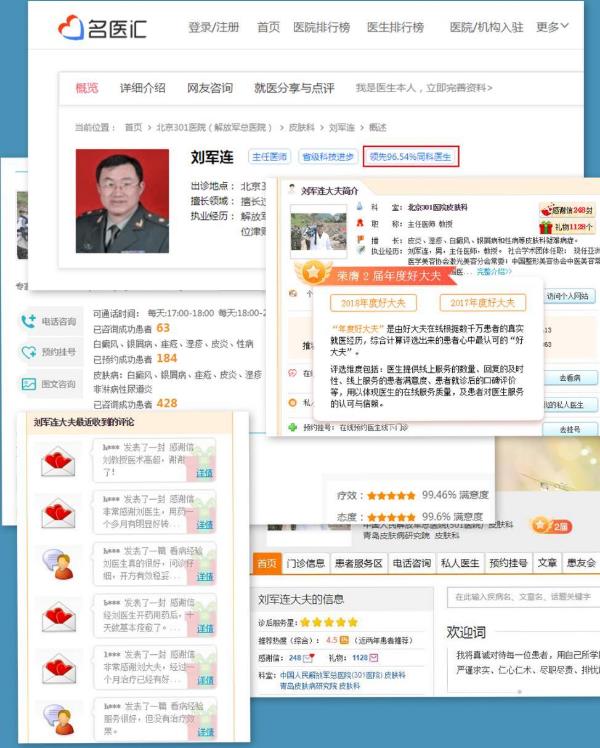This screenshot has width=600, height=748.
Task: Open the 患友会 tab
Action: 581,563
